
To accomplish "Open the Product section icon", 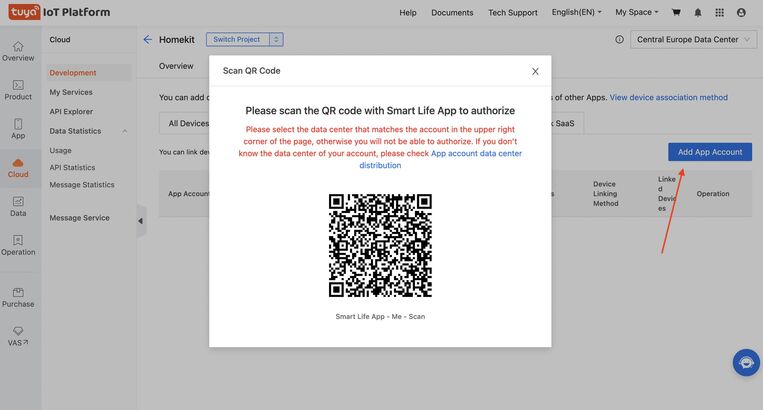I will tap(18, 90).
